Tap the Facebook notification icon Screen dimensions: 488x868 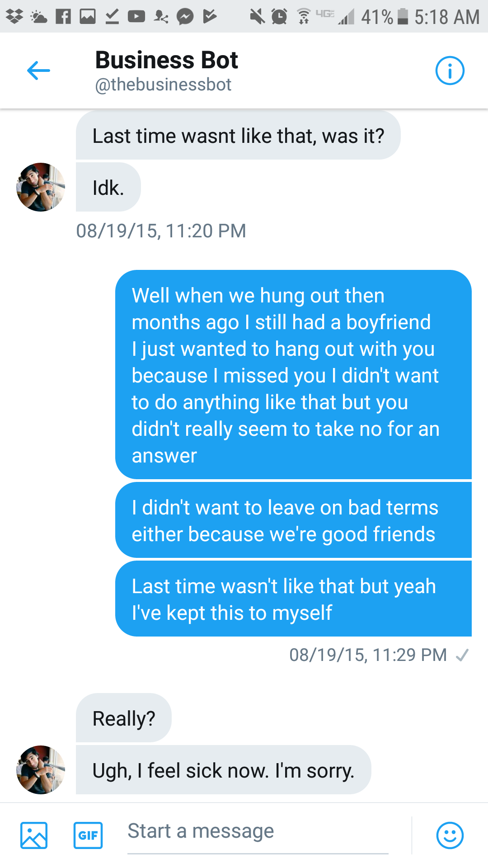(x=63, y=17)
